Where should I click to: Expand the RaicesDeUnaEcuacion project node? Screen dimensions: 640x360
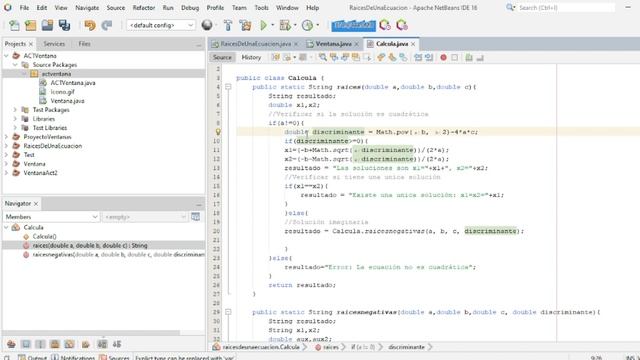point(6,146)
